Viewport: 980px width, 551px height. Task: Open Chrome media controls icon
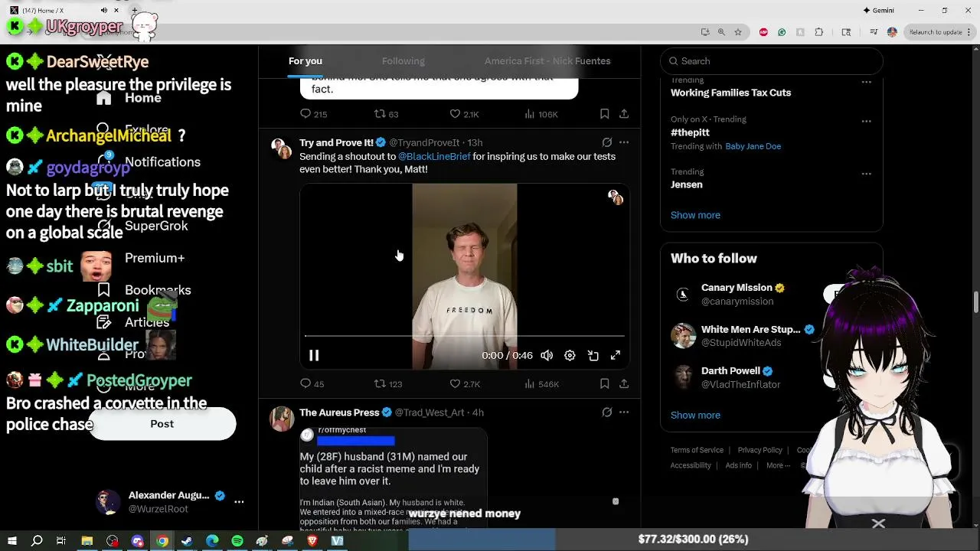pos(874,32)
